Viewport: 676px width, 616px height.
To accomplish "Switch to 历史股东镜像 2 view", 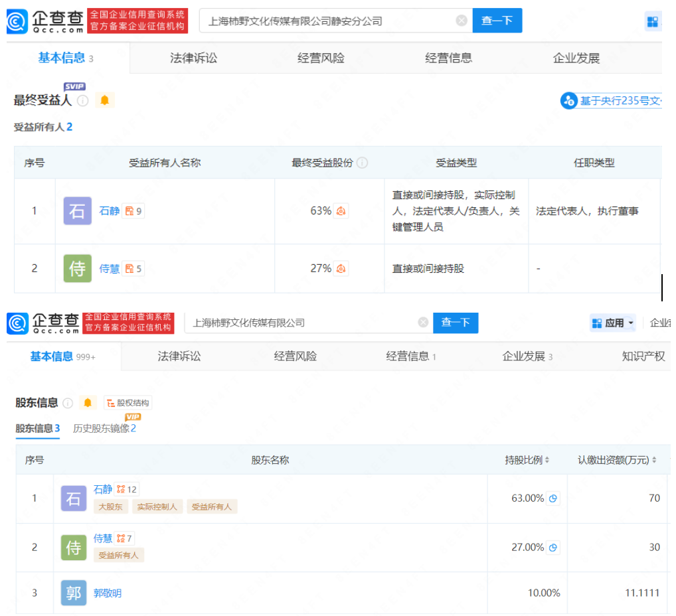I will (103, 428).
